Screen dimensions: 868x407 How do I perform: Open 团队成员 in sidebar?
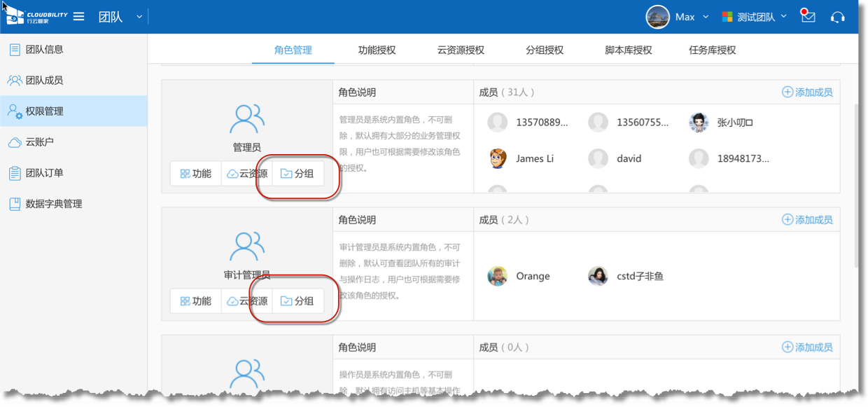coord(73,81)
